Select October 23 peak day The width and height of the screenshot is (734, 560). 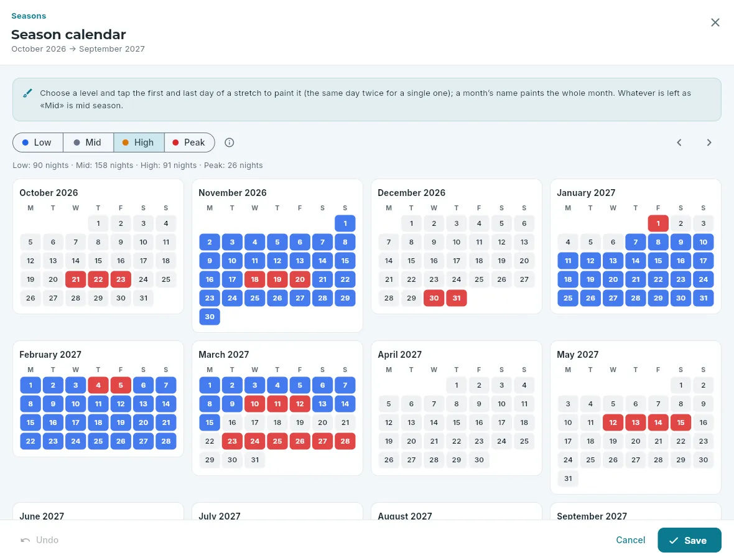click(121, 279)
